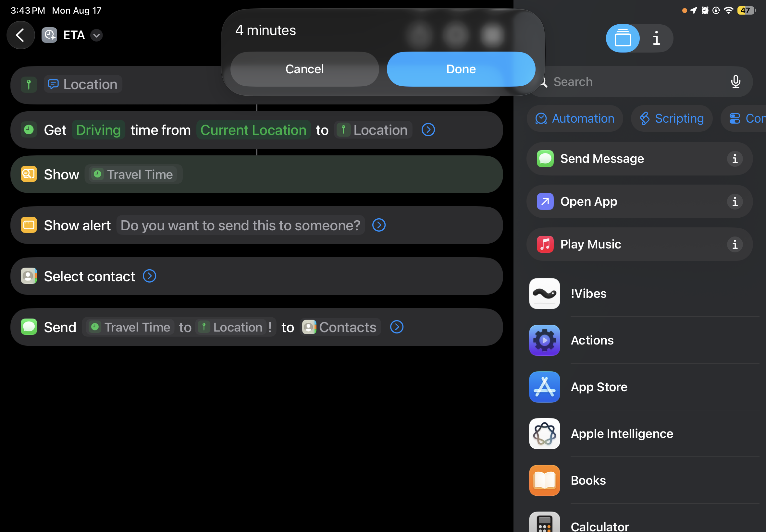Tap Travel Time variable in Send message
The height and width of the screenshot is (532, 766).
click(x=130, y=327)
